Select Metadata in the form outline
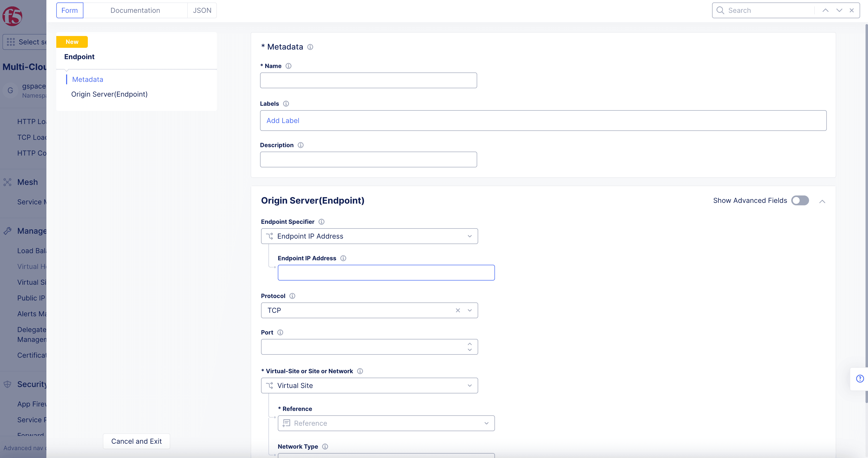This screenshot has height=458, width=868. [x=88, y=79]
